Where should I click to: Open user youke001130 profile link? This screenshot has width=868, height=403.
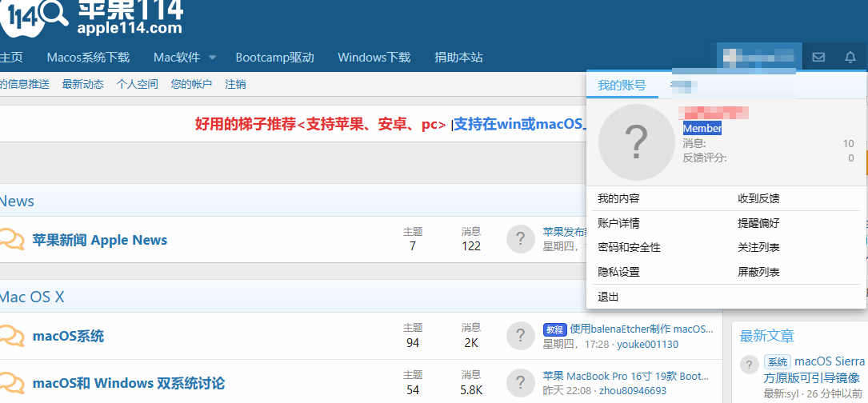648,345
